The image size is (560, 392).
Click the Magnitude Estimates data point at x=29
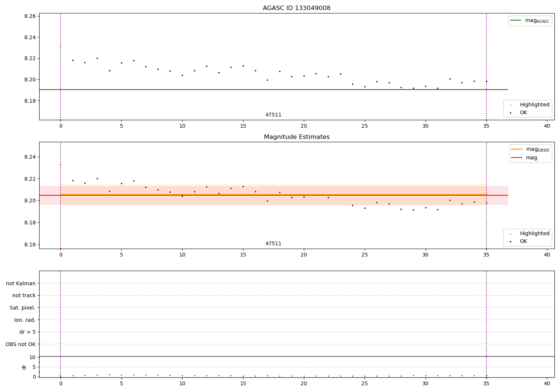(413, 210)
